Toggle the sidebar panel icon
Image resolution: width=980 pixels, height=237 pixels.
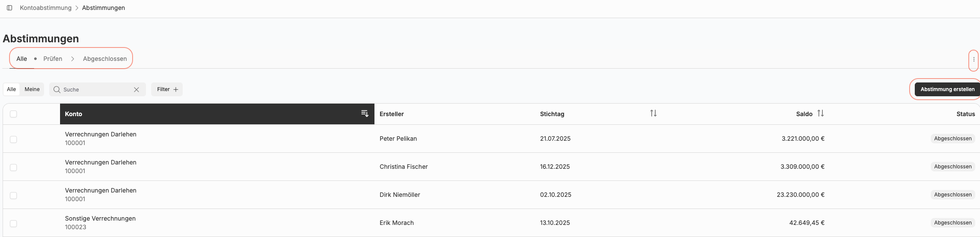[x=10, y=8]
